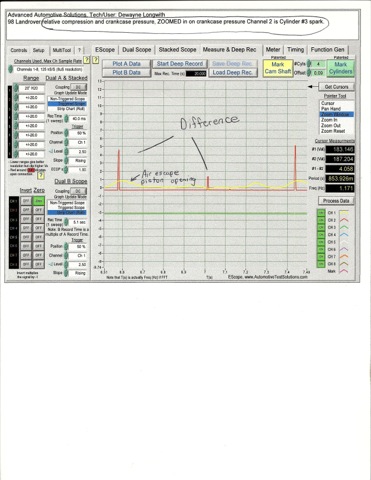This screenshot has height=480, width=371.
Task: Turn off CH 4 trace display
Action: pos(321,235)
